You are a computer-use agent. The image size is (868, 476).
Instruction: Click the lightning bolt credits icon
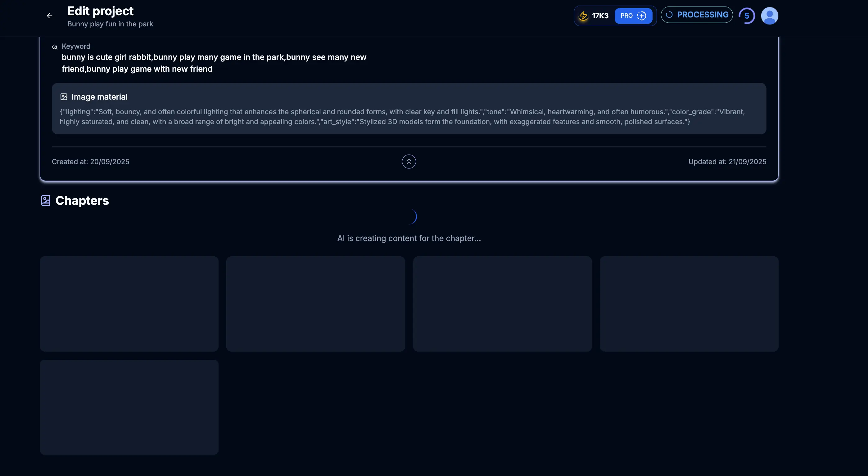point(583,16)
